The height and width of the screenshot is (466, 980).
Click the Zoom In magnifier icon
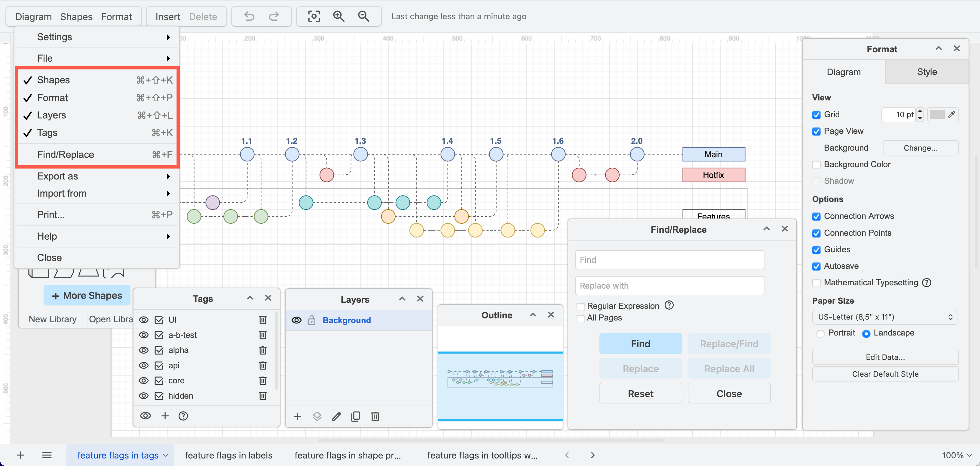pyautogui.click(x=338, y=16)
